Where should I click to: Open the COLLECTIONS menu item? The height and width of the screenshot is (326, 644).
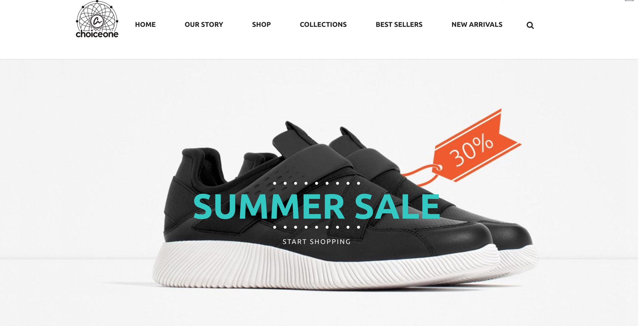coord(323,24)
